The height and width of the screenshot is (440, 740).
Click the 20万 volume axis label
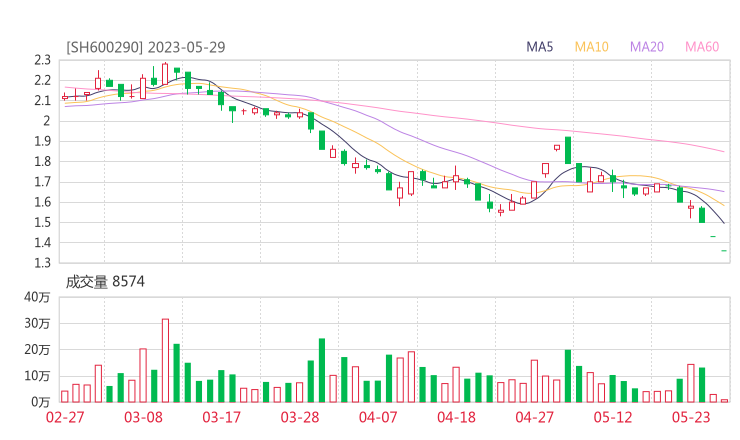point(37,350)
